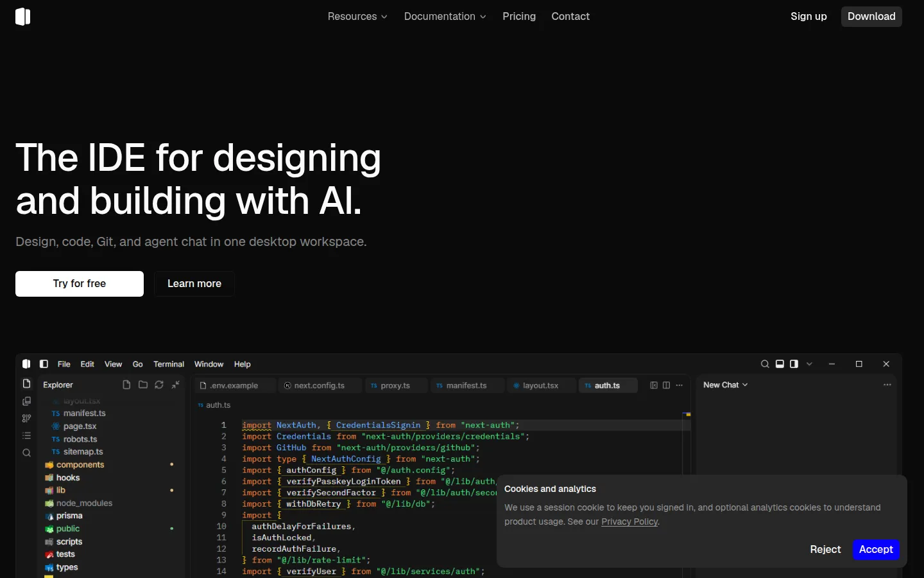Image resolution: width=924 pixels, height=578 pixels.
Task: Open the editor tabs more options ellipsis
Action: tap(680, 385)
